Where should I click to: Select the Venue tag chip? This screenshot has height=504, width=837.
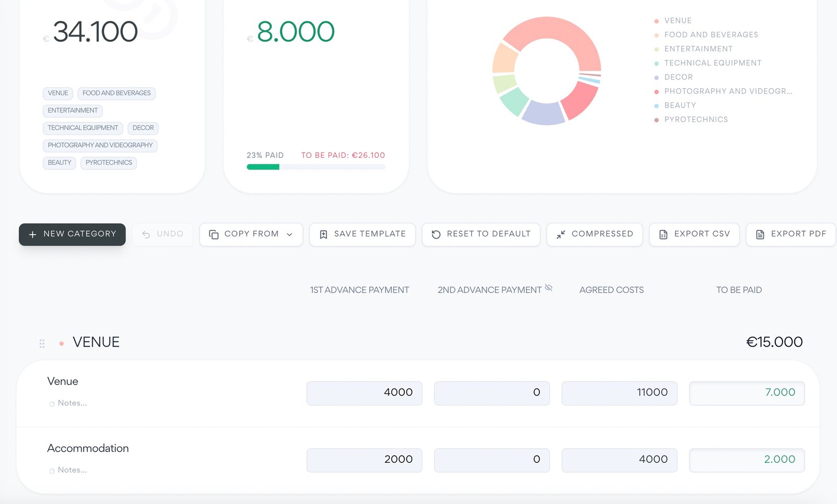click(x=58, y=93)
